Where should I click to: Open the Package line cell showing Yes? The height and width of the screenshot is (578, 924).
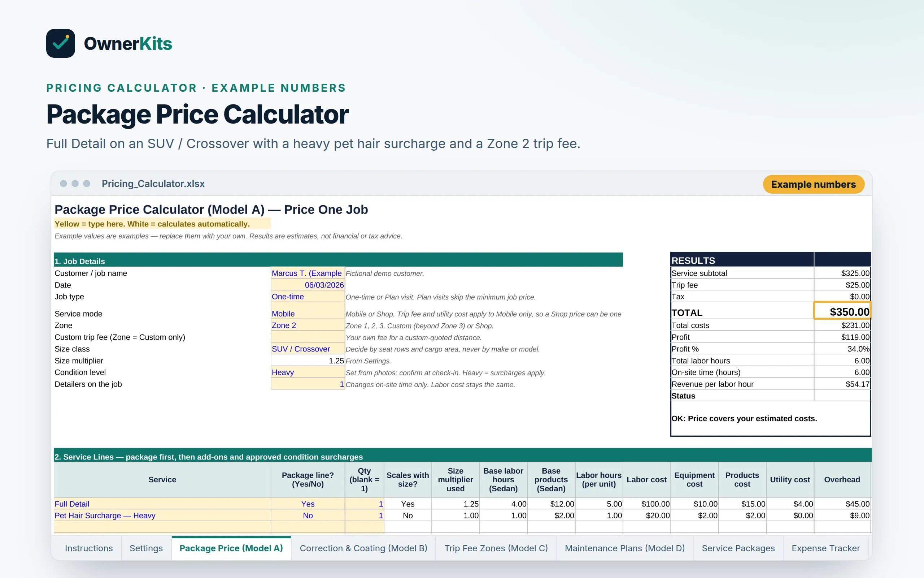click(308, 504)
